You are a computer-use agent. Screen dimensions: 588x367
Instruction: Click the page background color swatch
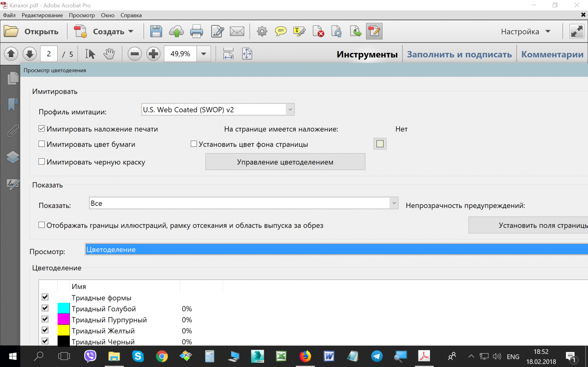380,144
